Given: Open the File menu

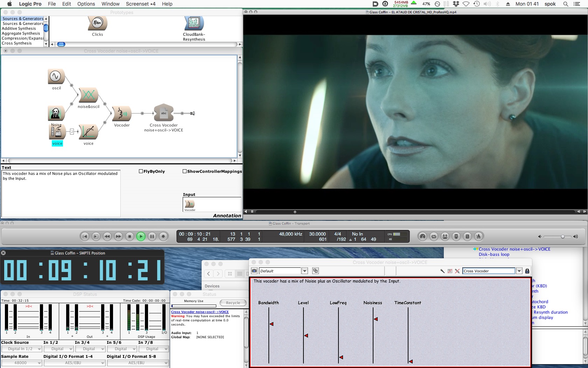Looking at the screenshot, I should point(52,4).
